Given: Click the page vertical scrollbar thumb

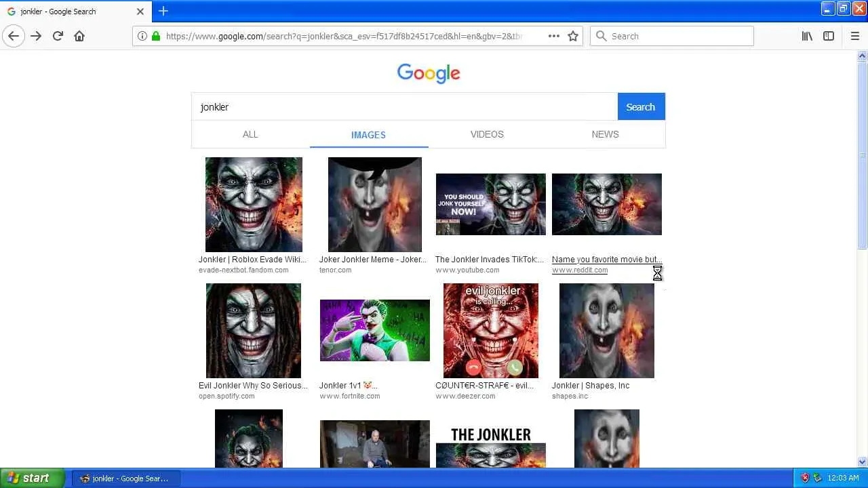Looking at the screenshot, I should 862,155.
